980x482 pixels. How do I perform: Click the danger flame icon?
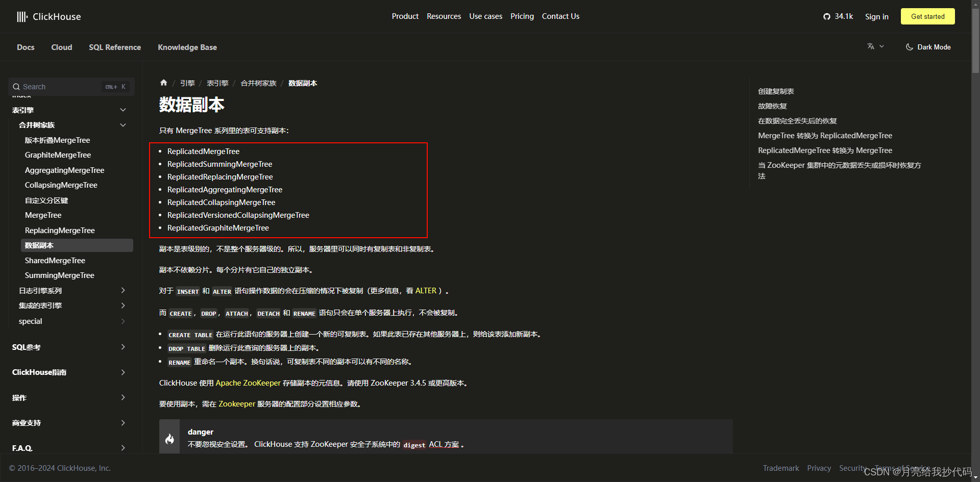click(x=169, y=439)
